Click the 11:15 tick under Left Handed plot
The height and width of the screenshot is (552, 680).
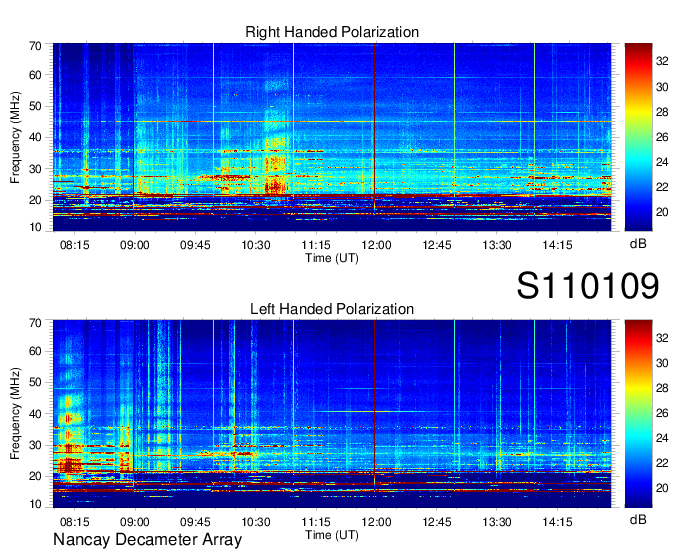click(316, 522)
